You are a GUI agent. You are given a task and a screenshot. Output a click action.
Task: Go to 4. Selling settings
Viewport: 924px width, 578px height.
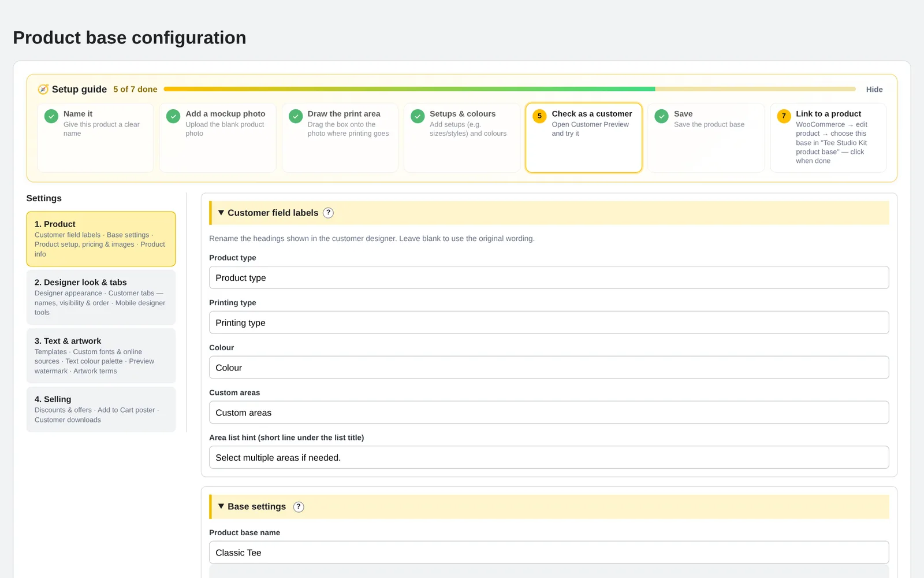(101, 409)
